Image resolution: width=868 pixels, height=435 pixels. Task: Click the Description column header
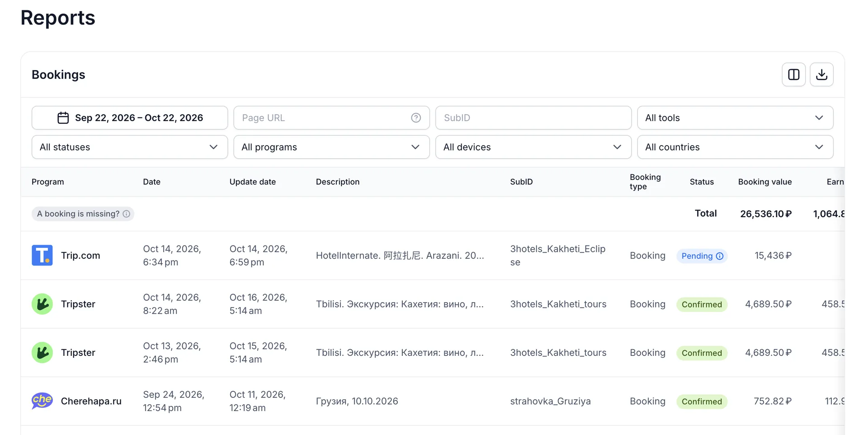click(x=338, y=182)
